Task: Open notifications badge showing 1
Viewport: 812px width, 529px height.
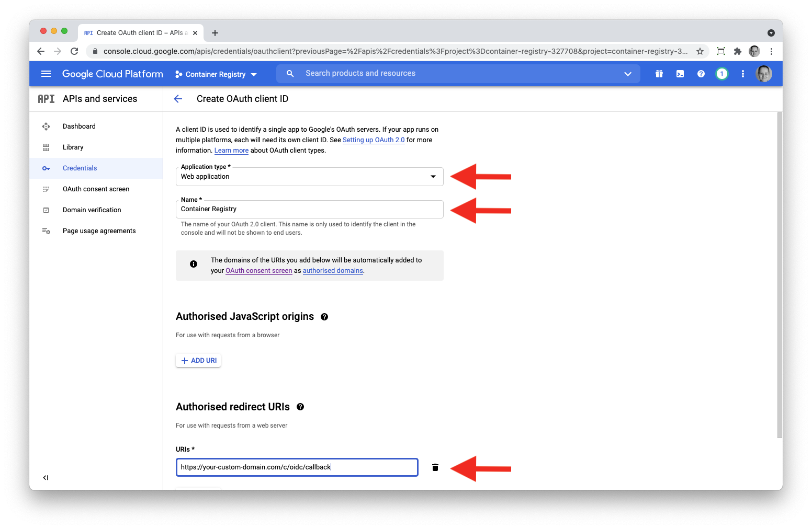Action: pyautogui.click(x=722, y=74)
